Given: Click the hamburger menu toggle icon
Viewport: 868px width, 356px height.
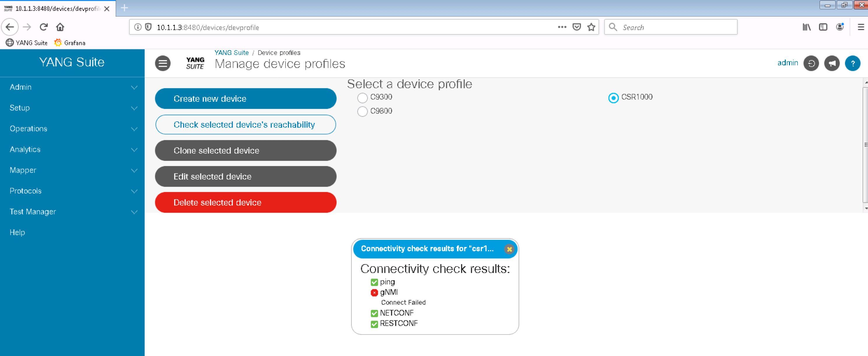Looking at the screenshot, I should pos(163,63).
